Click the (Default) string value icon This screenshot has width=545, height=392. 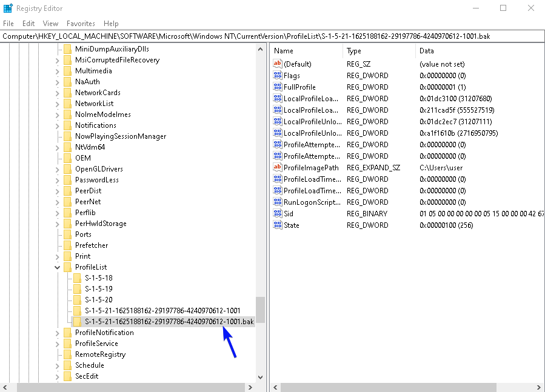click(x=278, y=64)
